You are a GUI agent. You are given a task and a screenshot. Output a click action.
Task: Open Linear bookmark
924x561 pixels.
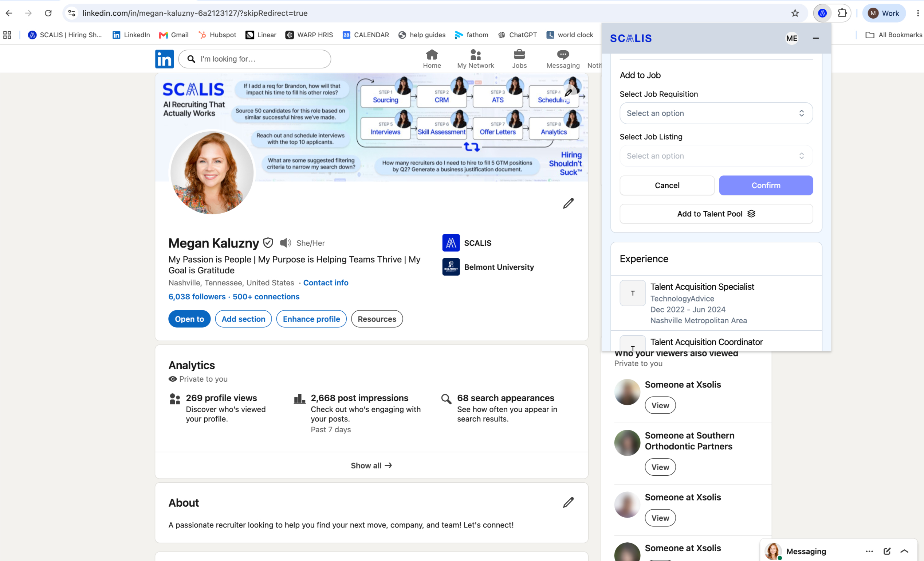(261, 35)
